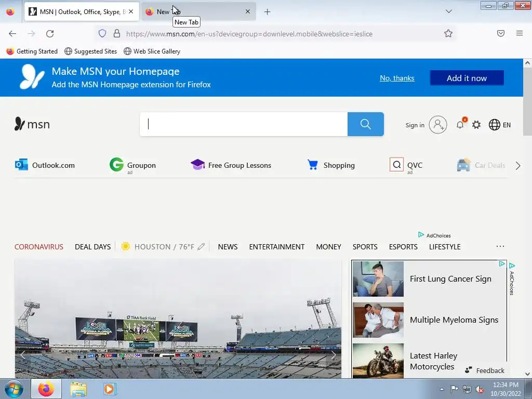Bookmark this page with the star
Screen dimensions: 532x399
tap(448, 33)
